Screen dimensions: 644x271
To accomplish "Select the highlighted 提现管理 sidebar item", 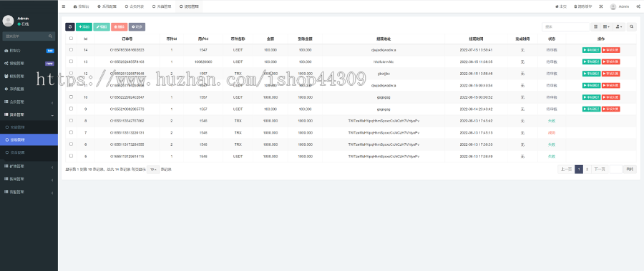I will [29, 140].
